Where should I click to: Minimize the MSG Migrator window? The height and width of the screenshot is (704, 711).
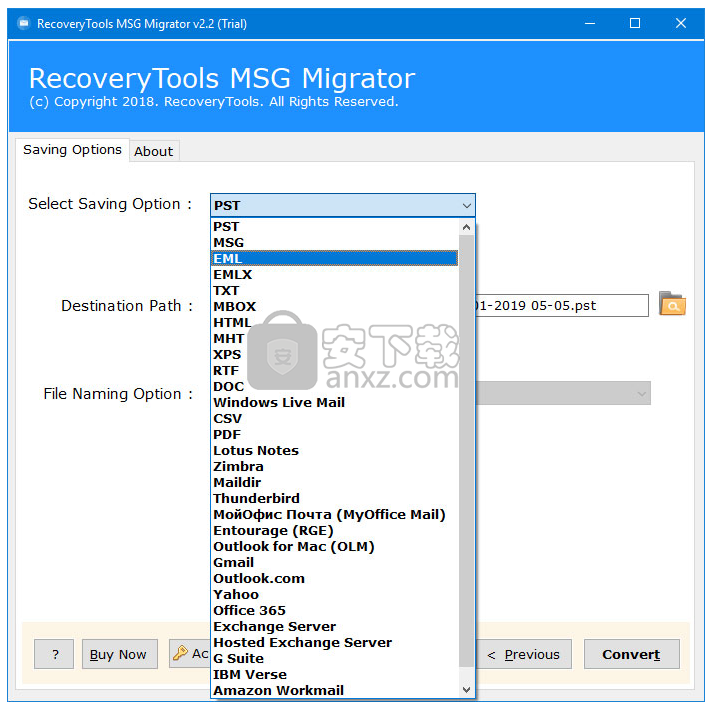tap(589, 23)
